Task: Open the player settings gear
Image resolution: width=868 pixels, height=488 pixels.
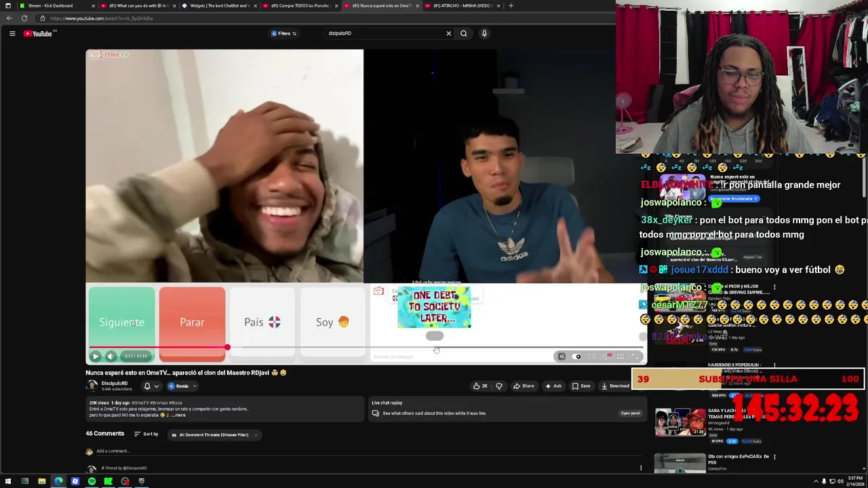Action: (x=606, y=357)
